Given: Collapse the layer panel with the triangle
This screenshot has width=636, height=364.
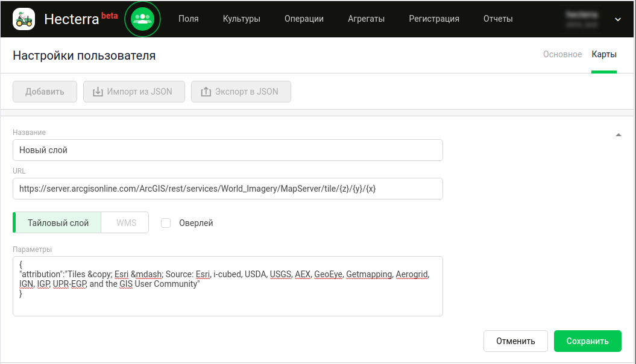Looking at the screenshot, I should coord(618,135).
